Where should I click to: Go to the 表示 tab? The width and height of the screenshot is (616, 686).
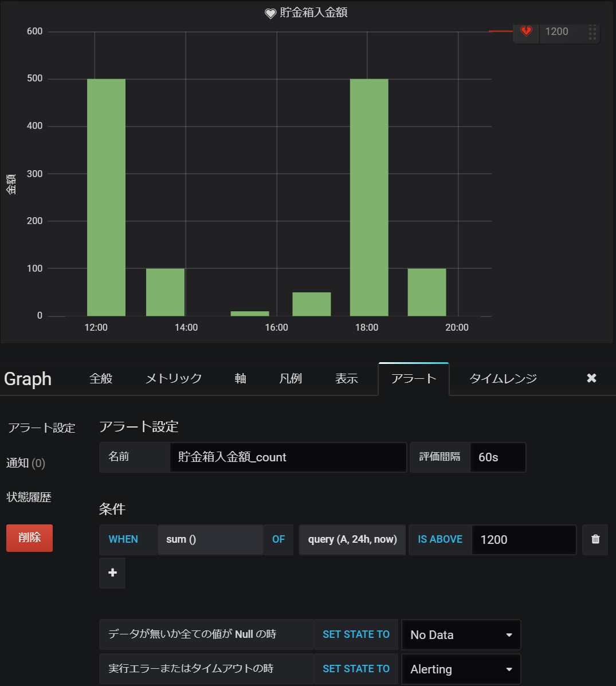pos(347,378)
